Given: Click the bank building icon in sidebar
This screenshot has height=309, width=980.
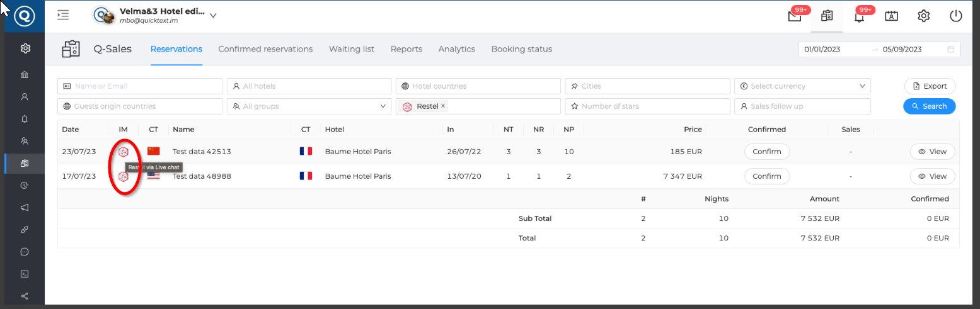Looking at the screenshot, I should tap(25, 76).
